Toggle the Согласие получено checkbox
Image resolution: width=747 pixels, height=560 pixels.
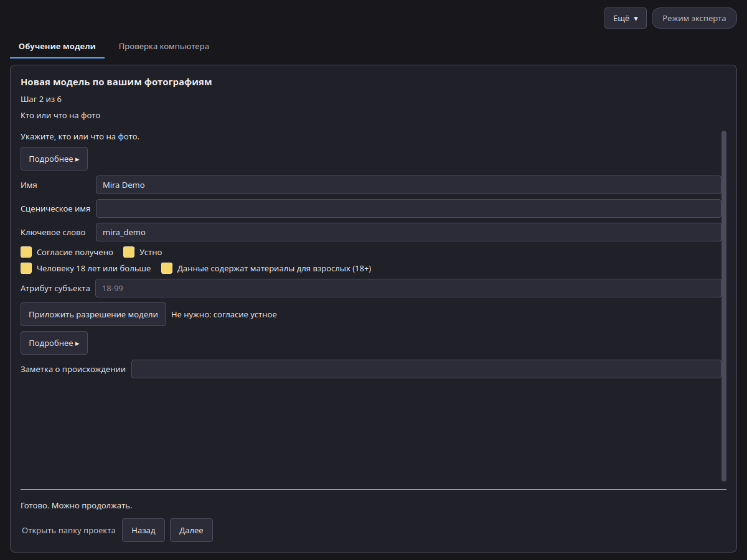pyautogui.click(x=26, y=252)
